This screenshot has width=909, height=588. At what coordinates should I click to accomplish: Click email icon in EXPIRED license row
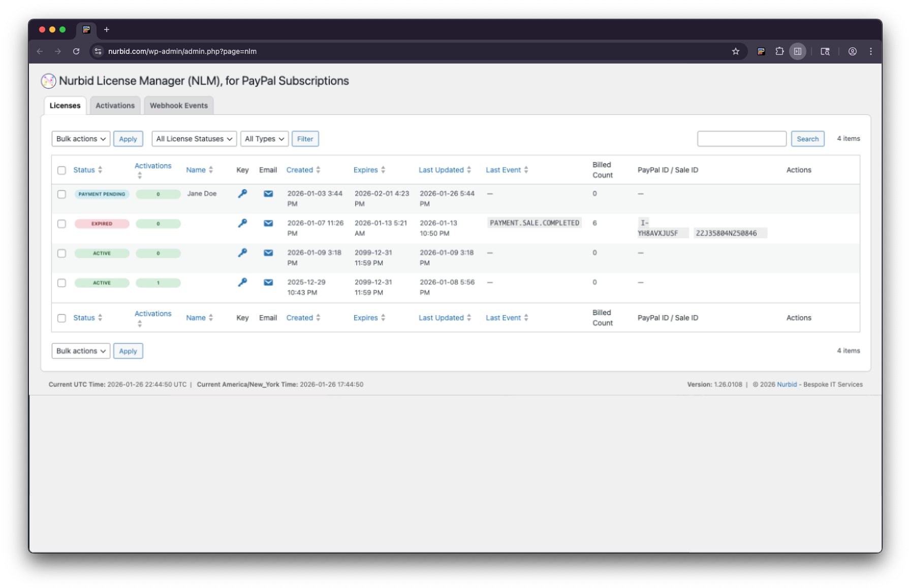click(268, 223)
